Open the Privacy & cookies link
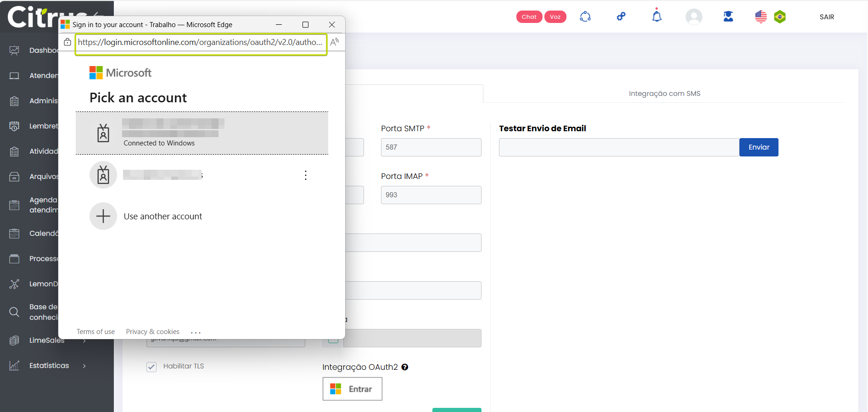This screenshot has width=868, height=412. (152, 332)
